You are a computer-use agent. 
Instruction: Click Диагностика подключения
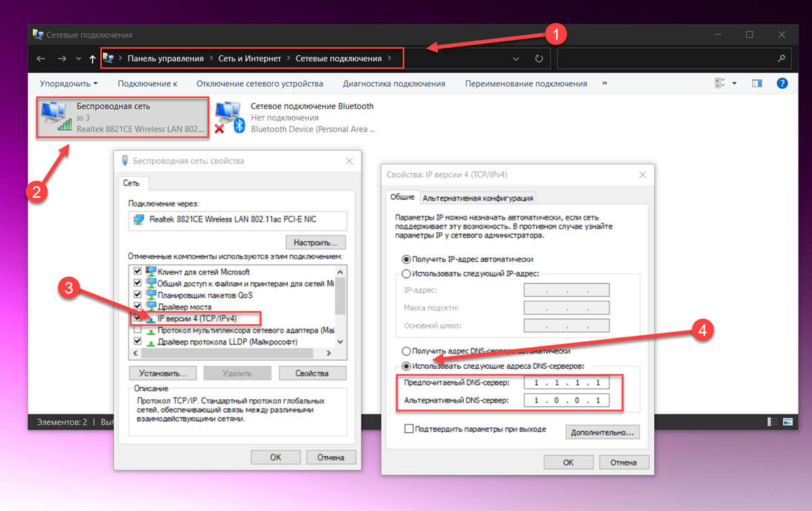[x=393, y=83]
